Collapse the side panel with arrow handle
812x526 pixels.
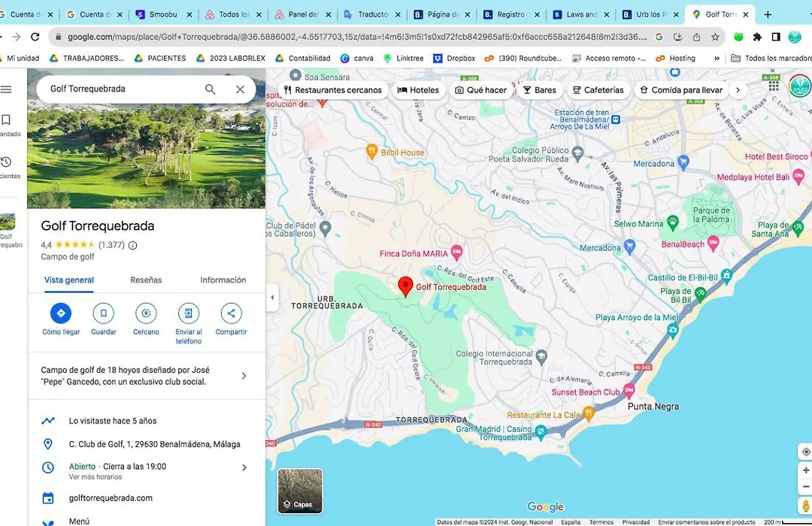pos(272,298)
